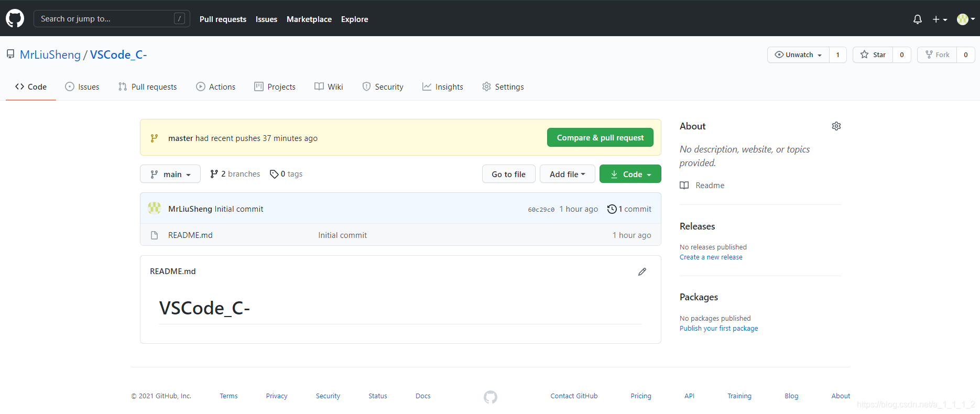This screenshot has height=414, width=980.
Task: Open the Projects tab
Action: [x=275, y=87]
